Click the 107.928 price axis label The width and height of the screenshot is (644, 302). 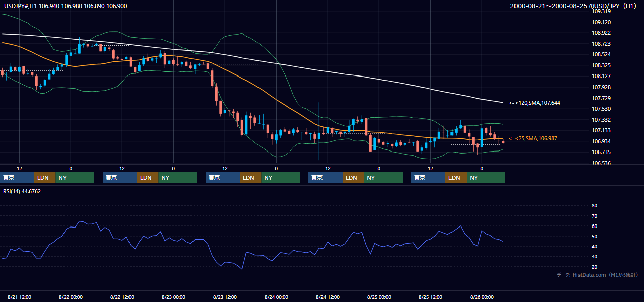click(601, 87)
